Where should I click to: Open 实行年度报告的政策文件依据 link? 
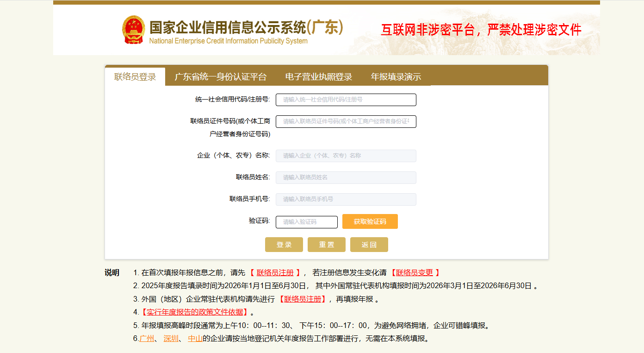(195, 312)
